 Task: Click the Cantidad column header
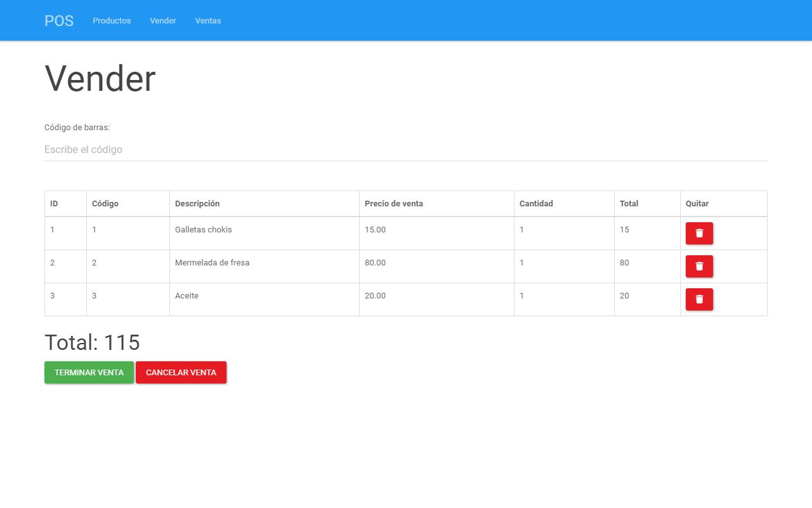[536, 204]
